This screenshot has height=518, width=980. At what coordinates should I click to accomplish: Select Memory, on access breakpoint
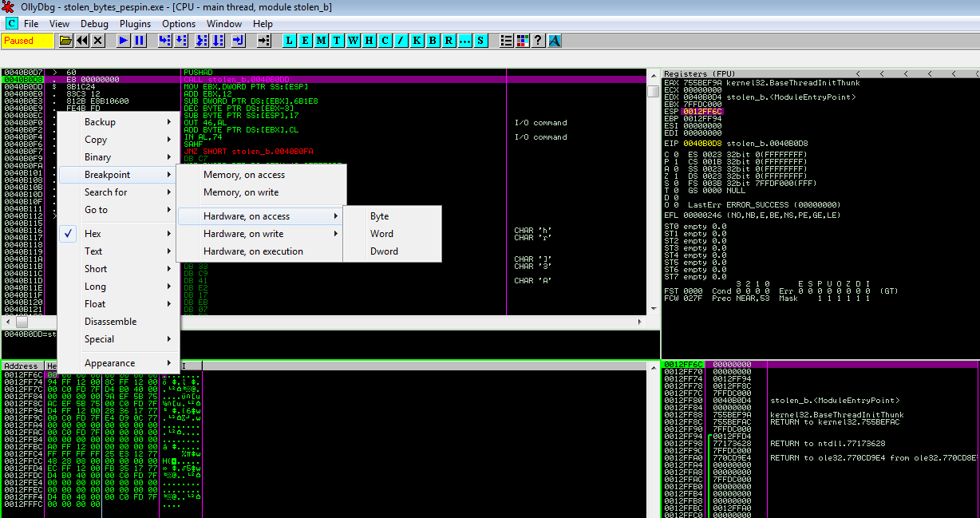click(x=262, y=175)
